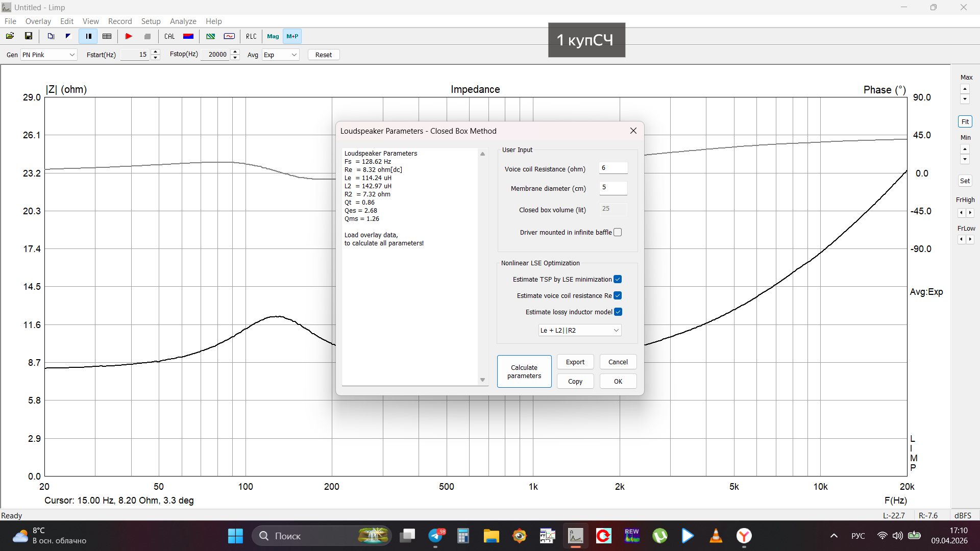Open VLC media player from taskbar
Screen dimensions: 980x551
click(x=716, y=536)
